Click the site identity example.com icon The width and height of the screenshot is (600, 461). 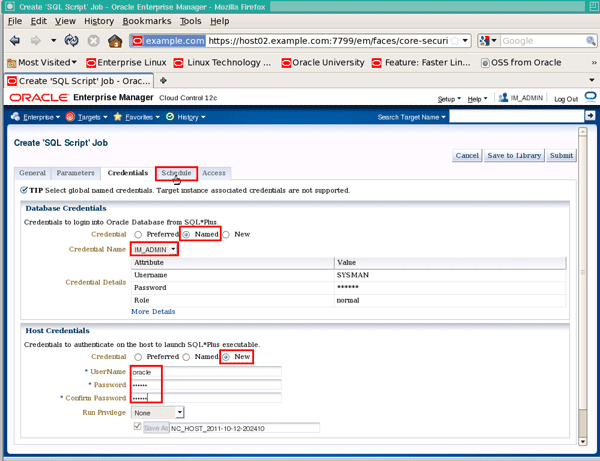168,41
